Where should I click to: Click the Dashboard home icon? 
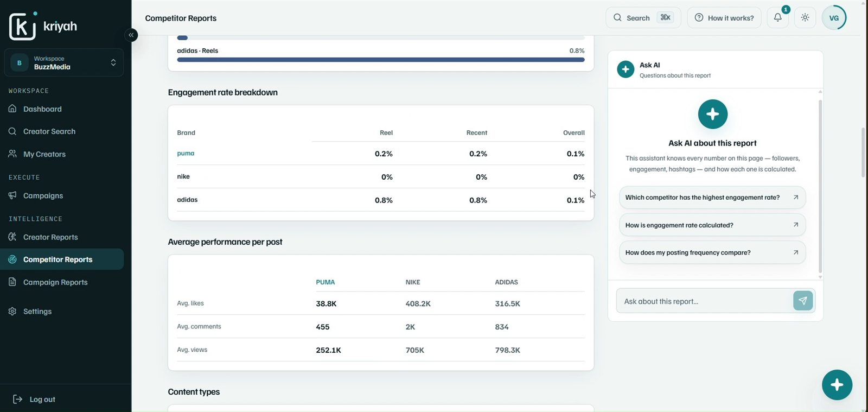pyautogui.click(x=12, y=109)
